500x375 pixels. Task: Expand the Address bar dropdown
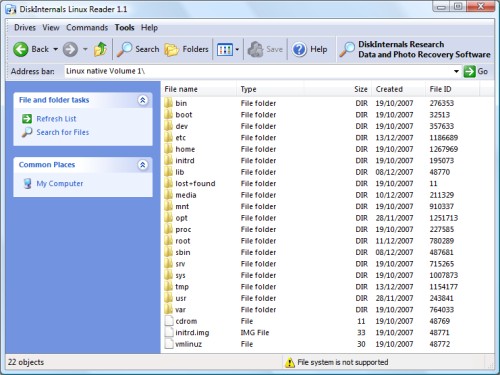pos(456,71)
